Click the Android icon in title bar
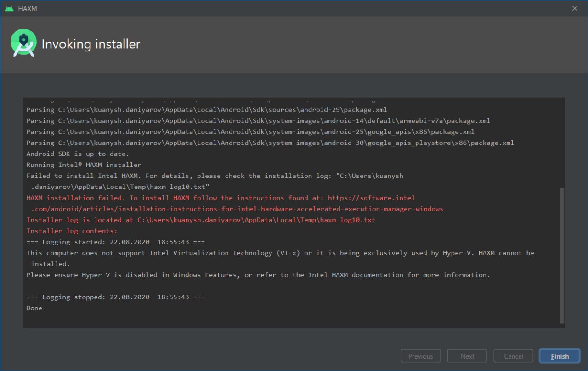This screenshot has width=588, height=371. click(x=9, y=9)
